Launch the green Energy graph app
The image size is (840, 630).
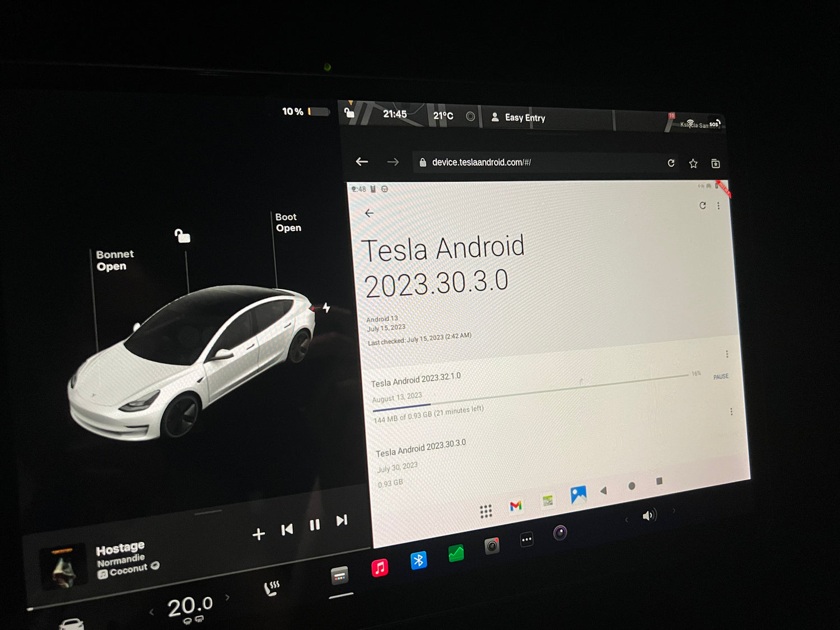pyautogui.click(x=456, y=553)
